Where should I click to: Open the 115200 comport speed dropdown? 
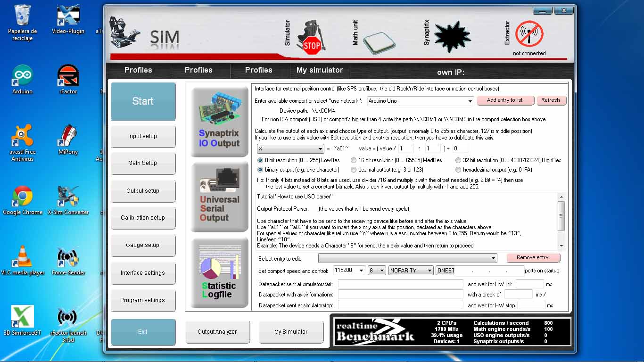pos(361,271)
